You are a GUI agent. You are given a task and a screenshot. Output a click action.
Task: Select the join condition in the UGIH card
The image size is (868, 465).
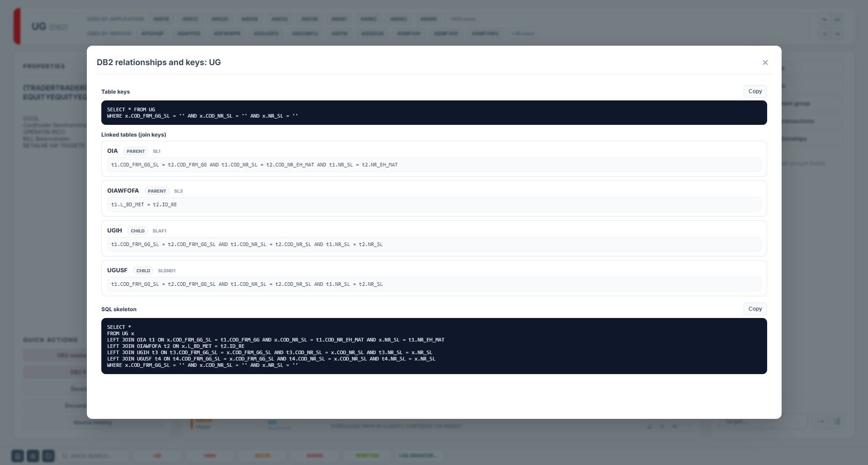pos(247,244)
